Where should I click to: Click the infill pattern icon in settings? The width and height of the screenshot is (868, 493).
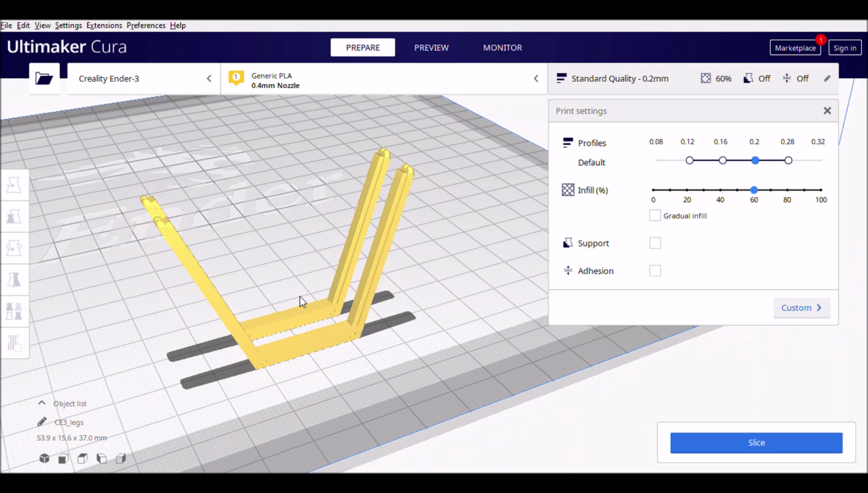[567, 190]
